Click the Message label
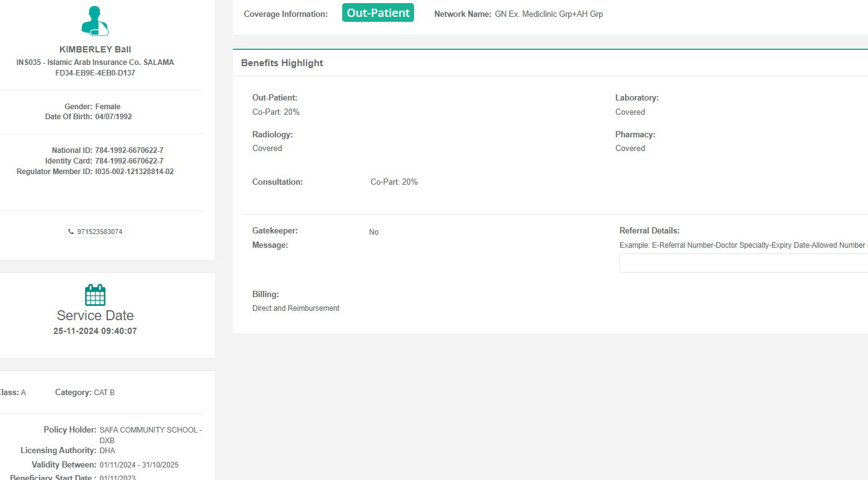 270,245
